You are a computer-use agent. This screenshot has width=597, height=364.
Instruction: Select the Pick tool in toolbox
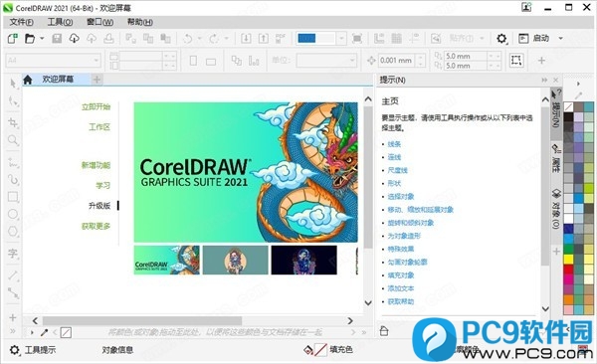[x=13, y=83]
